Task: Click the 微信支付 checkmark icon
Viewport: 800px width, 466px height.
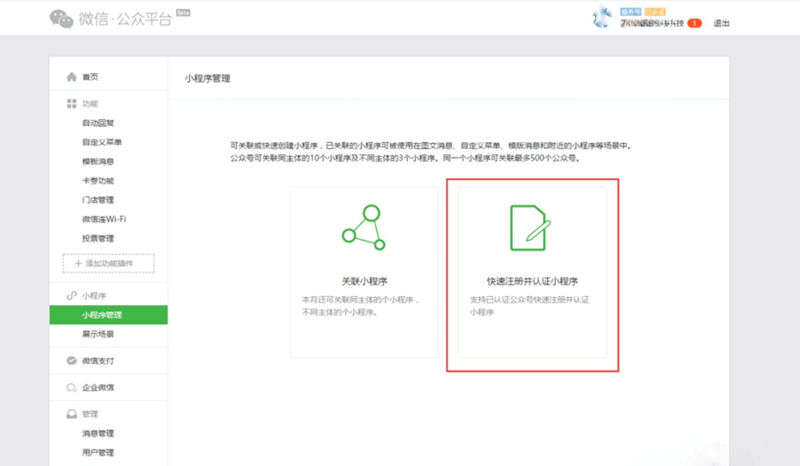Action: tap(71, 361)
